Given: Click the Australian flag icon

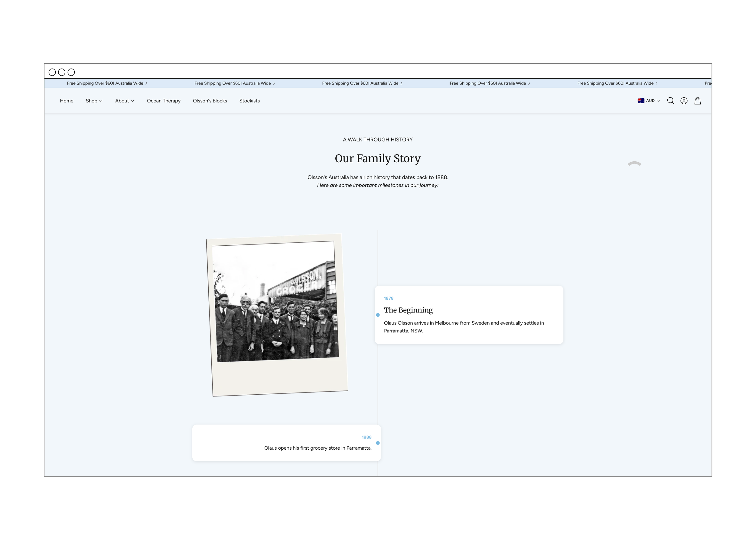Looking at the screenshot, I should click(x=640, y=100).
